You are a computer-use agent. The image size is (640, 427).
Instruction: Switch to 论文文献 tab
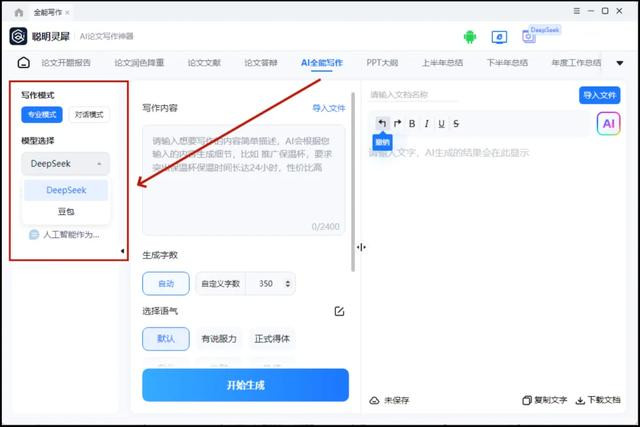[204, 63]
